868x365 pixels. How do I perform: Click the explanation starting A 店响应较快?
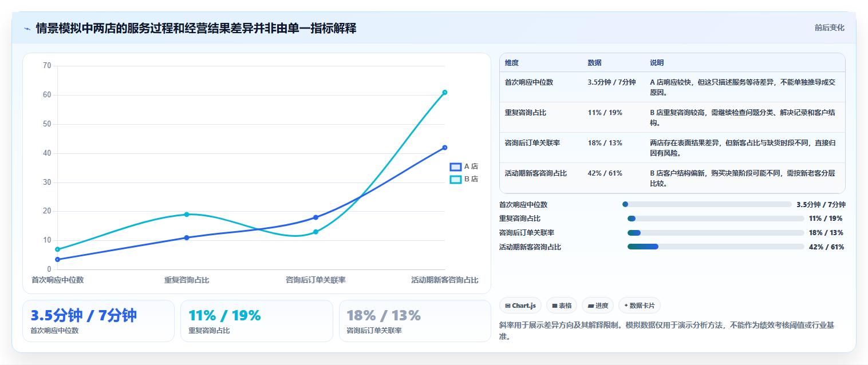pyautogui.click(x=744, y=87)
